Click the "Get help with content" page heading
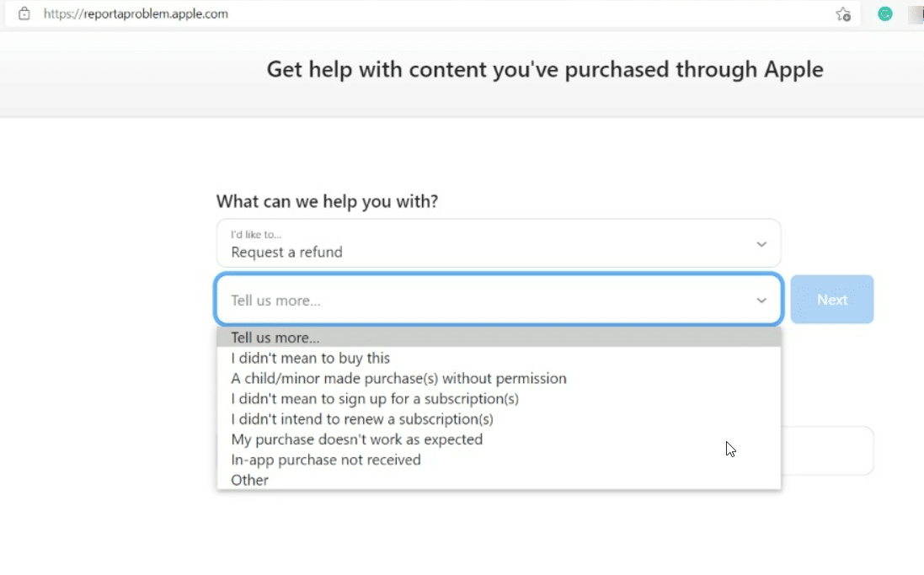This screenshot has height=575, width=924. 545,69
